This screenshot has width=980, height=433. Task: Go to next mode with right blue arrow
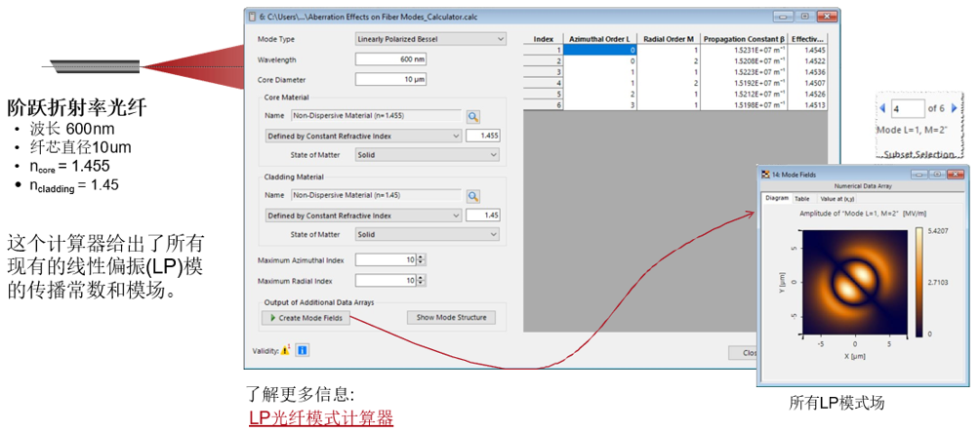click(954, 108)
